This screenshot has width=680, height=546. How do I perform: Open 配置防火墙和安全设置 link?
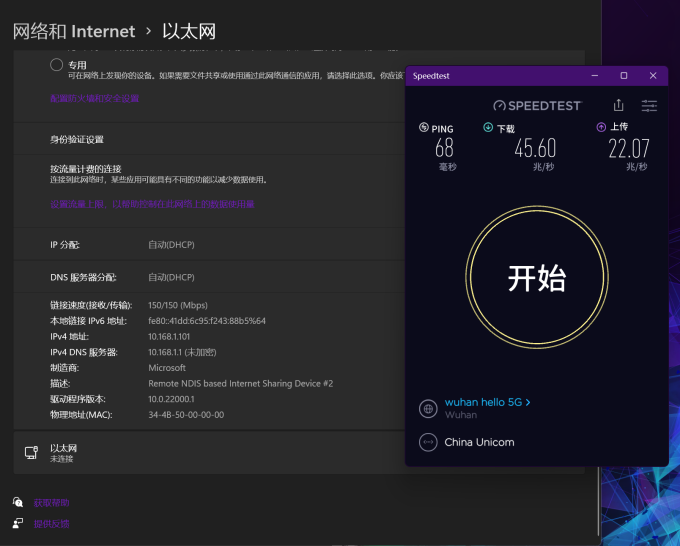pyautogui.click(x=95, y=98)
